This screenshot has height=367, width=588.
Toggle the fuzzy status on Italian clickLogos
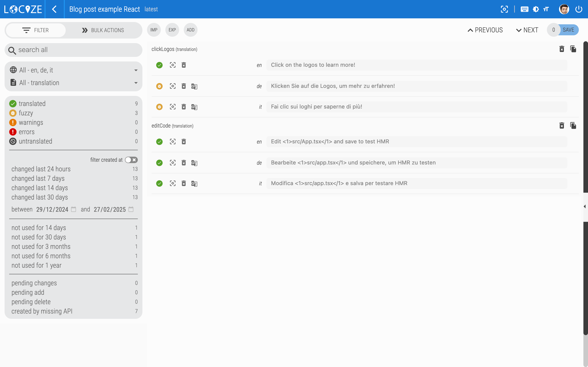[159, 107]
